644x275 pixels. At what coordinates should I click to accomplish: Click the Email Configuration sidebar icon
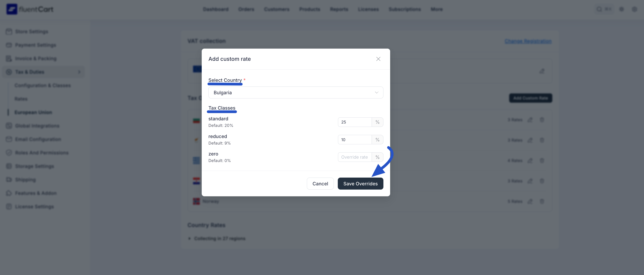point(9,139)
